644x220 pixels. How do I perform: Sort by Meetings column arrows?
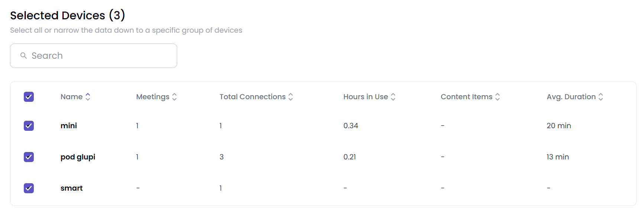point(175,97)
